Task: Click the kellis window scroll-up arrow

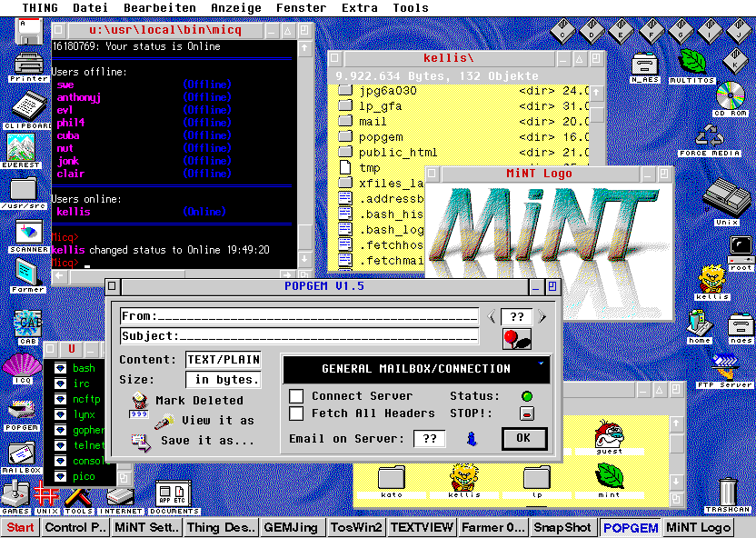Action: point(596,92)
